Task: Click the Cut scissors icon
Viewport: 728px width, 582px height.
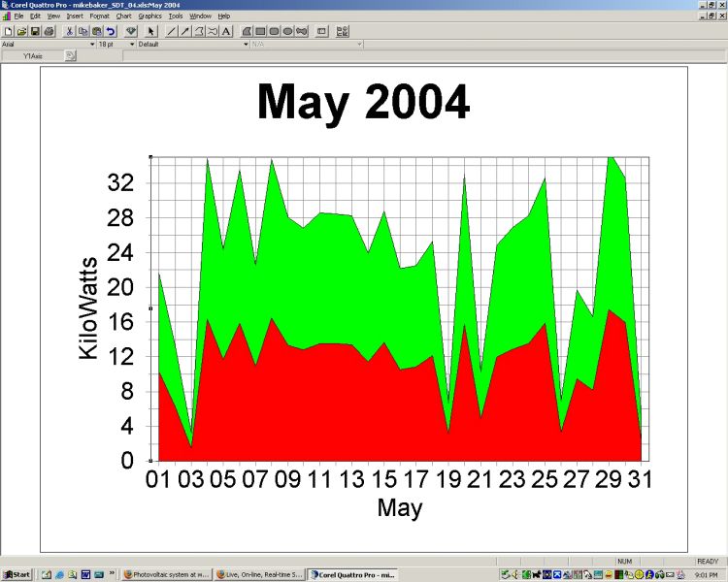Action: pos(70,31)
